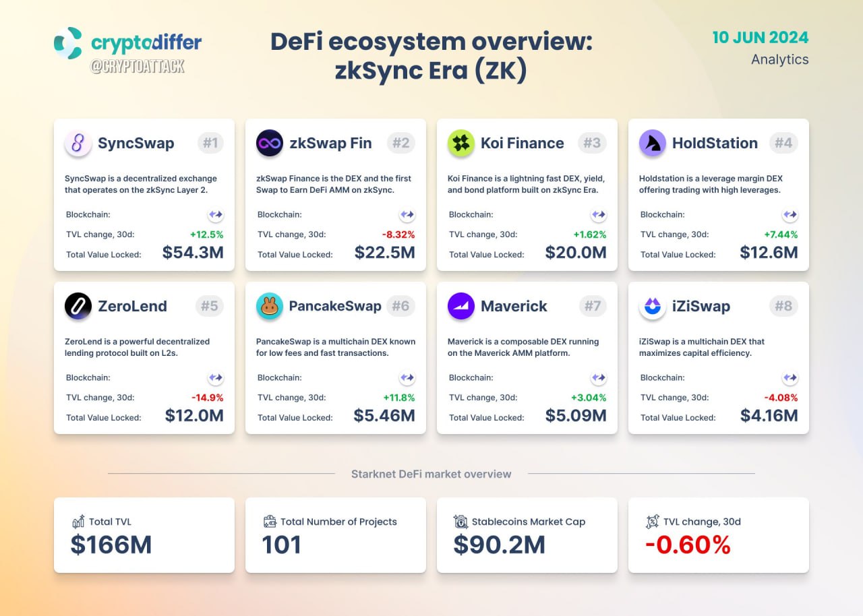Select the PancakeSwap card title

click(x=335, y=306)
